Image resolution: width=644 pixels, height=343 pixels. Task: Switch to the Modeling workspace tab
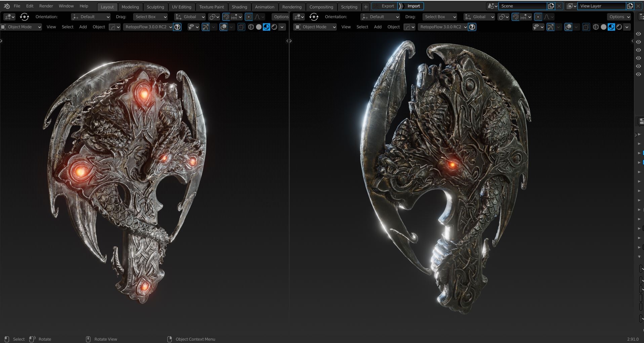[130, 7]
